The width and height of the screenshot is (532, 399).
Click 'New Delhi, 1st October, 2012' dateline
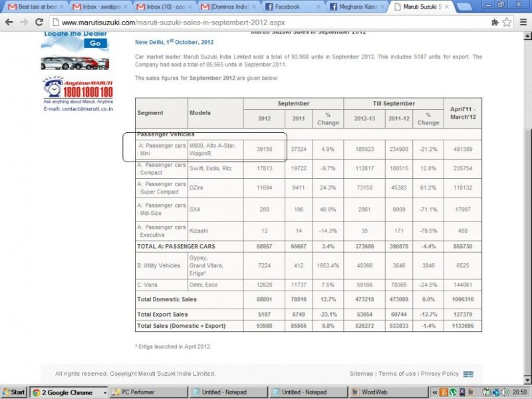174,42
